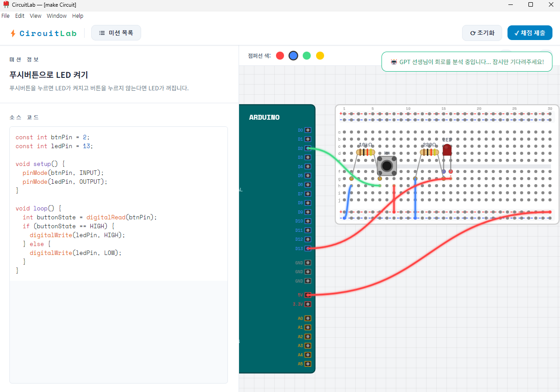Click Arduino pin D8
Image resolution: width=560 pixels, height=392 pixels.
pyautogui.click(x=308, y=203)
